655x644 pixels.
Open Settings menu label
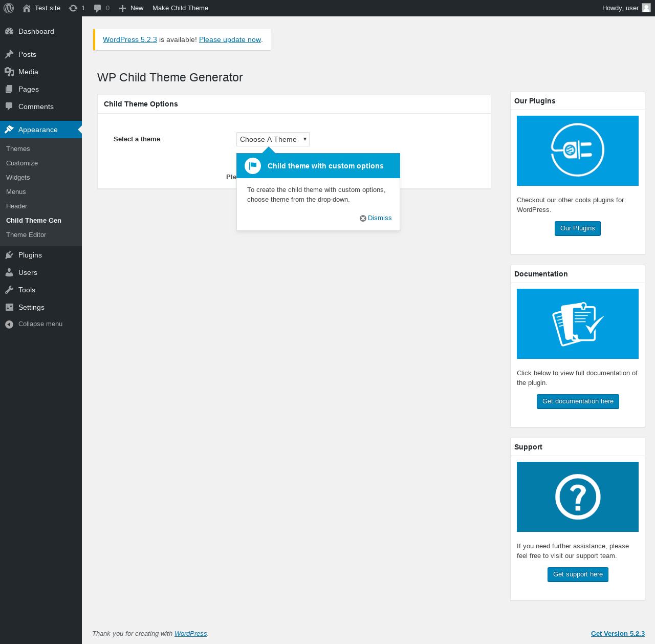(31, 307)
